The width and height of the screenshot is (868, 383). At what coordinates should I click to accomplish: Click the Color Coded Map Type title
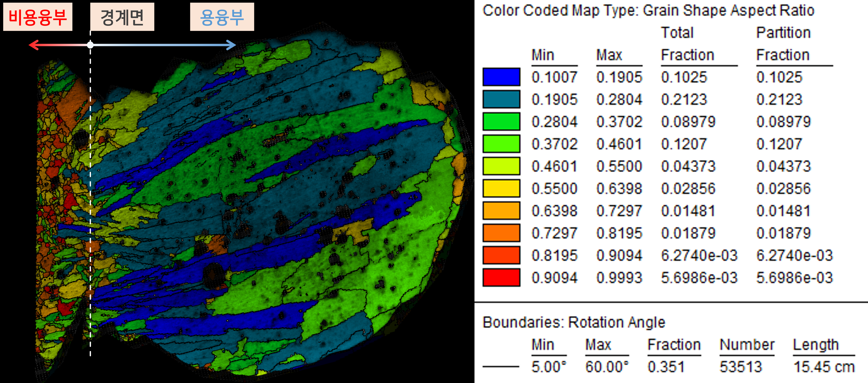(648, 10)
